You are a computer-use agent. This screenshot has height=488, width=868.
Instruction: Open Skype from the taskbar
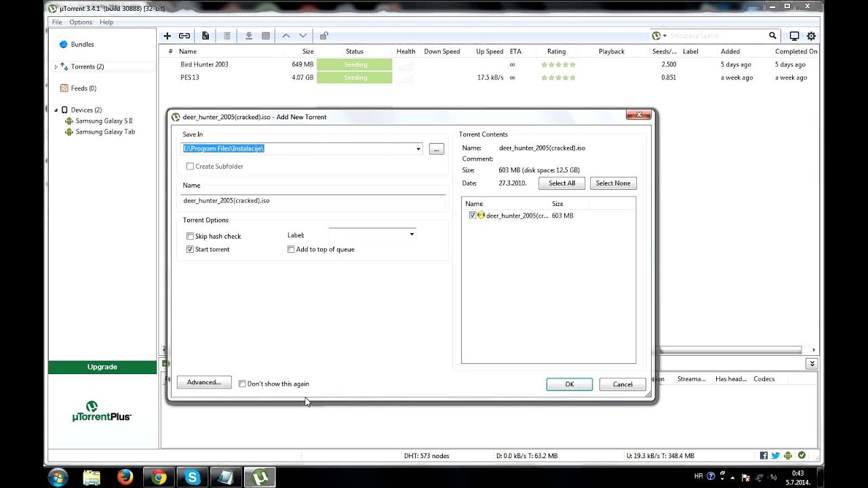pyautogui.click(x=193, y=477)
